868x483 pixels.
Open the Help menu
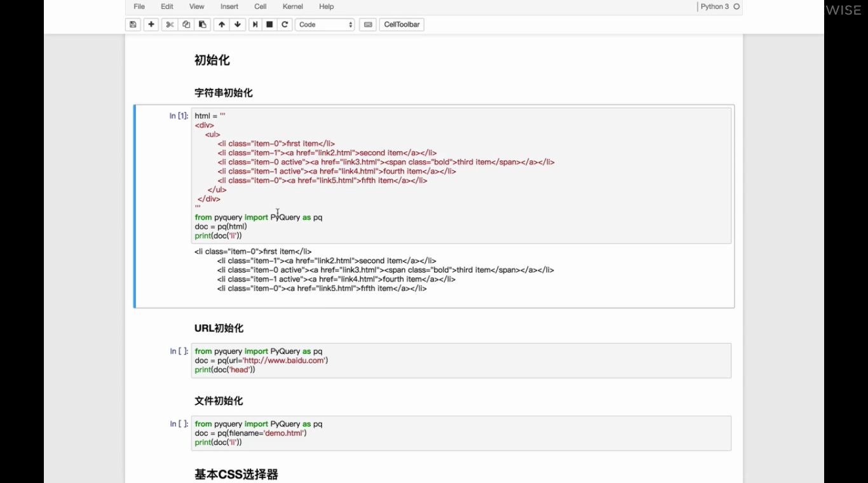pyautogui.click(x=327, y=6)
